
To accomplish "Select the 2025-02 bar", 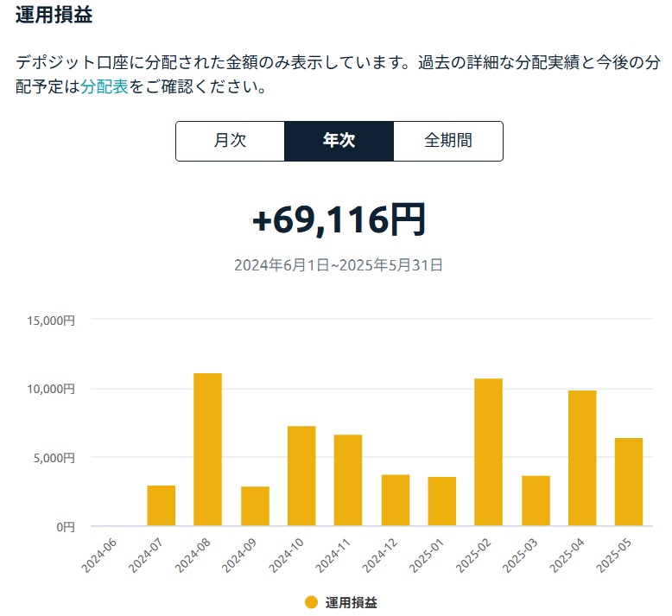I will [489, 452].
